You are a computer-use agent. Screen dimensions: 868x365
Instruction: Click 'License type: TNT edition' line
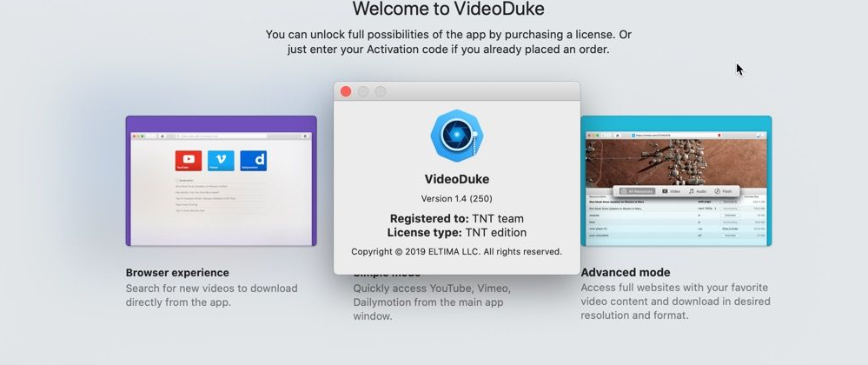point(457,233)
